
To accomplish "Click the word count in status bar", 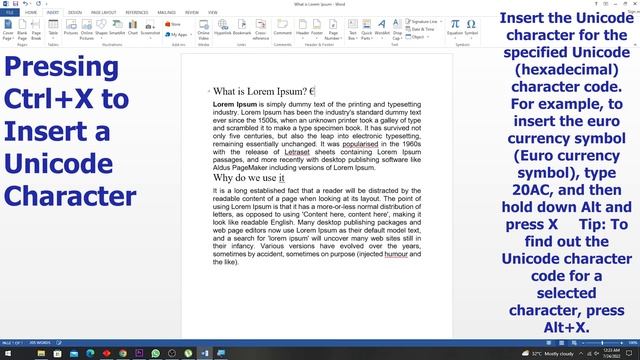I will point(40,343).
